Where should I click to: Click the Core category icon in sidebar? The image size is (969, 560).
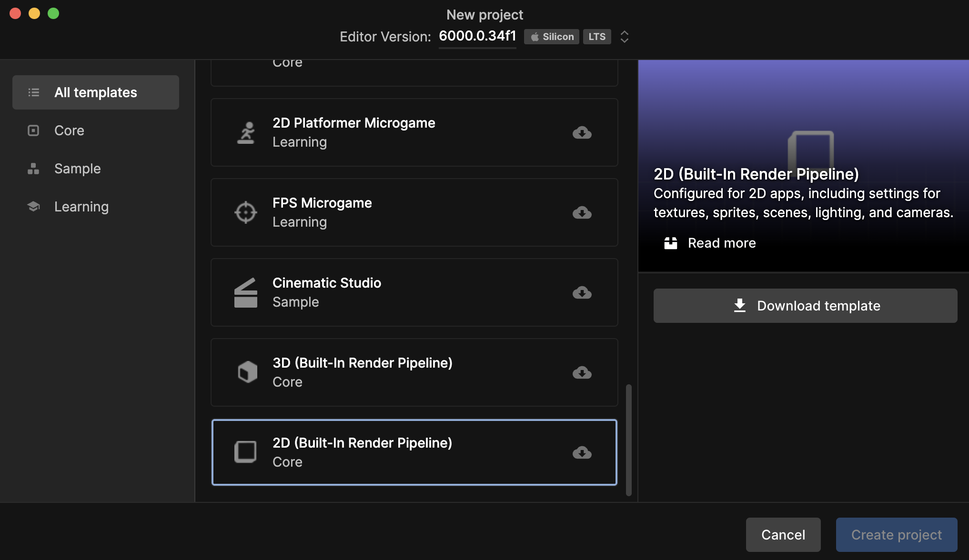tap(33, 130)
